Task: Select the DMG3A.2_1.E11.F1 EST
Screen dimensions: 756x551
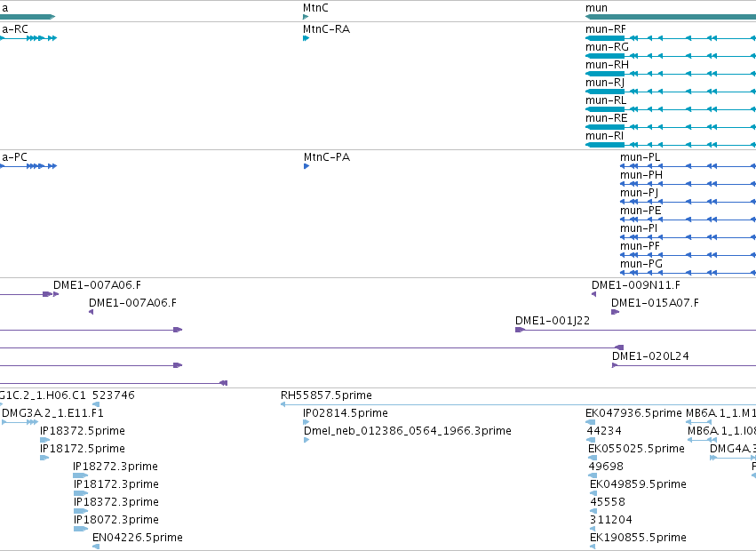Action: coord(20,422)
